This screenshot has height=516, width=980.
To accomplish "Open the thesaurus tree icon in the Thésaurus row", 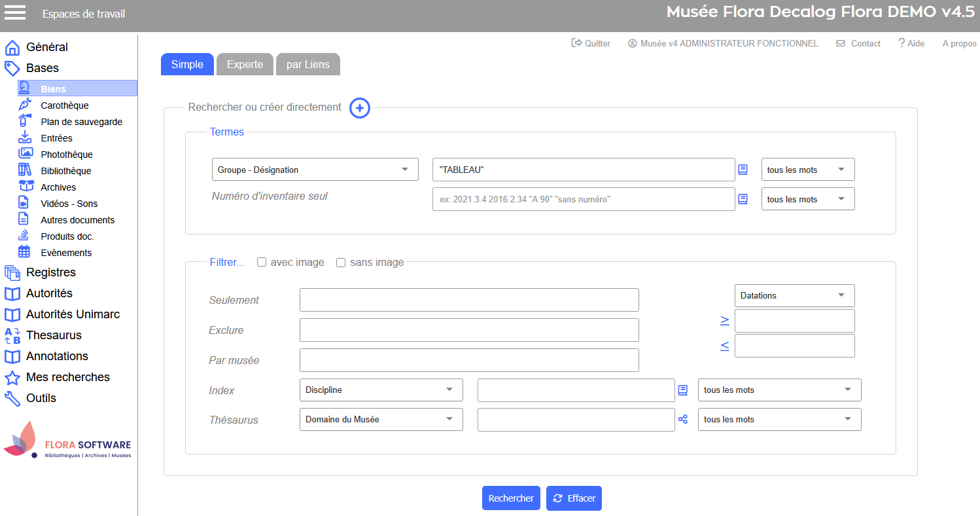I will [x=683, y=420].
